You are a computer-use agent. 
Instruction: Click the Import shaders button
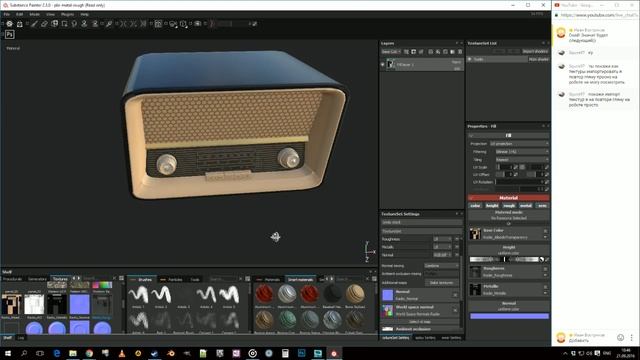(x=535, y=51)
